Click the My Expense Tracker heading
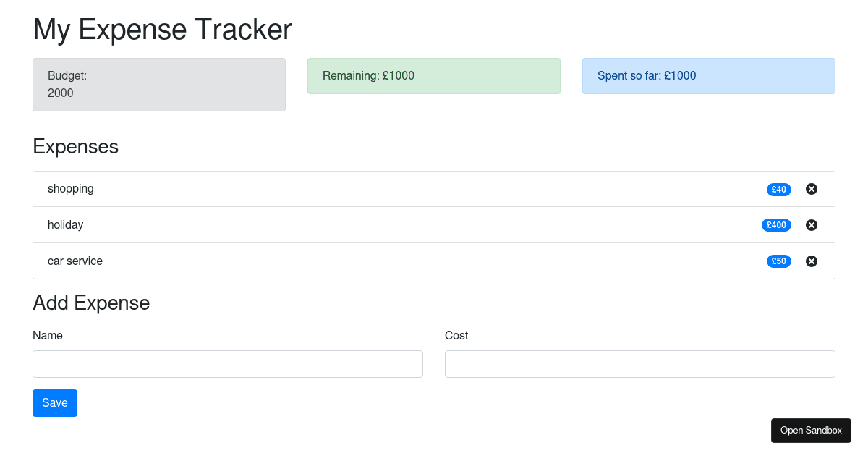868x456 pixels. [162, 30]
